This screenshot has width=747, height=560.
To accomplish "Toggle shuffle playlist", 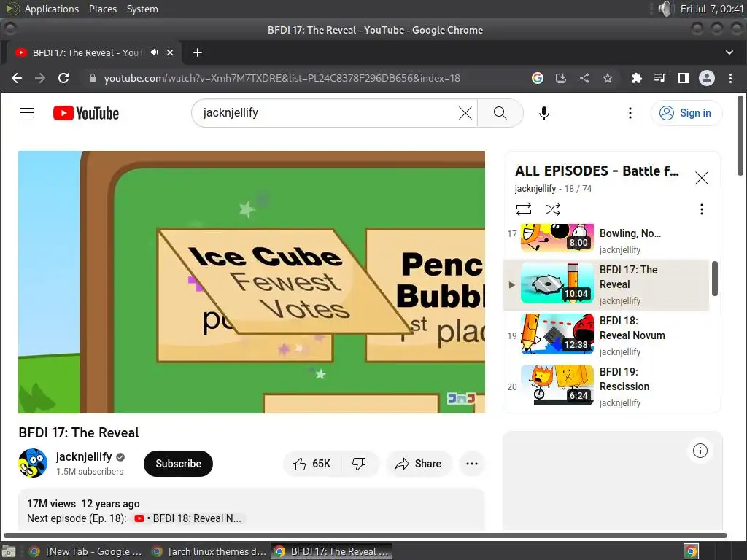I will [x=553, y=209].
